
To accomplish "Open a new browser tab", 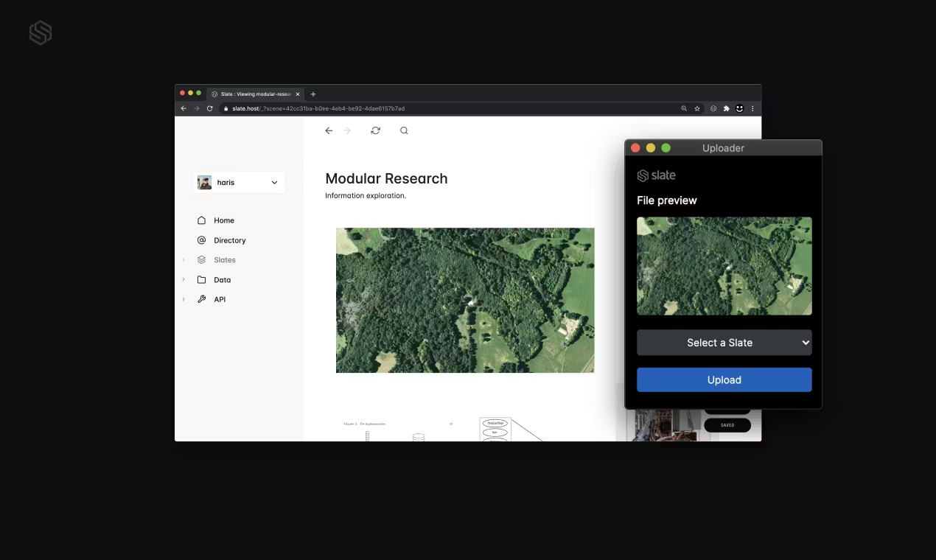I will (313, 94).
